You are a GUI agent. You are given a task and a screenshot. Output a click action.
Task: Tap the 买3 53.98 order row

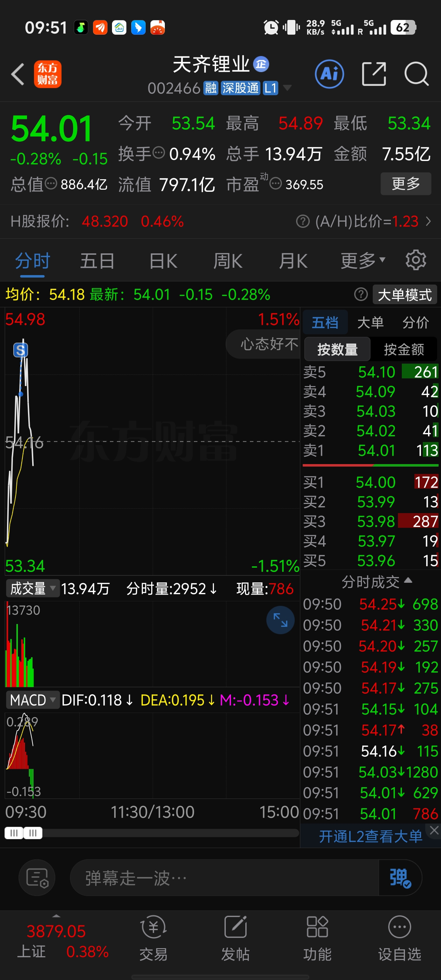(x=371, y=521)
